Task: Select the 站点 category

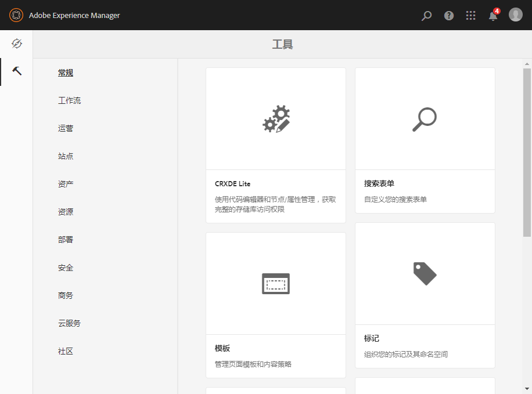Action: tap(66, 156)
